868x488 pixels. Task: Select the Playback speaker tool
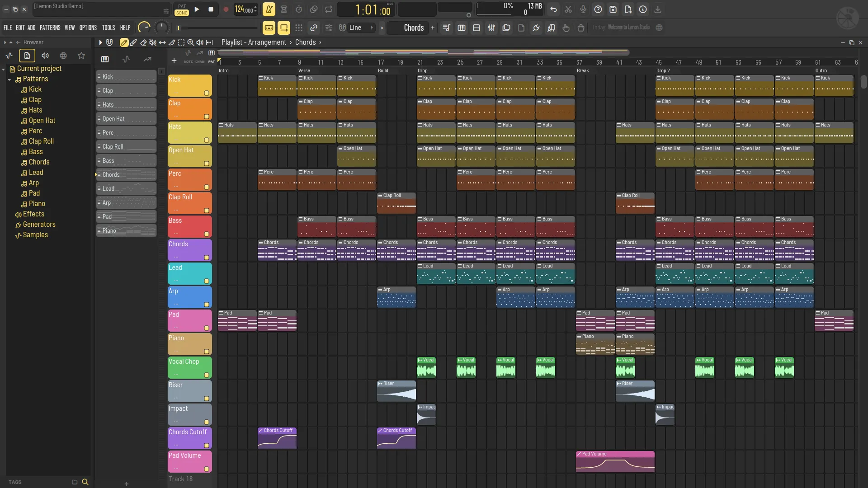tap(200, 42)
